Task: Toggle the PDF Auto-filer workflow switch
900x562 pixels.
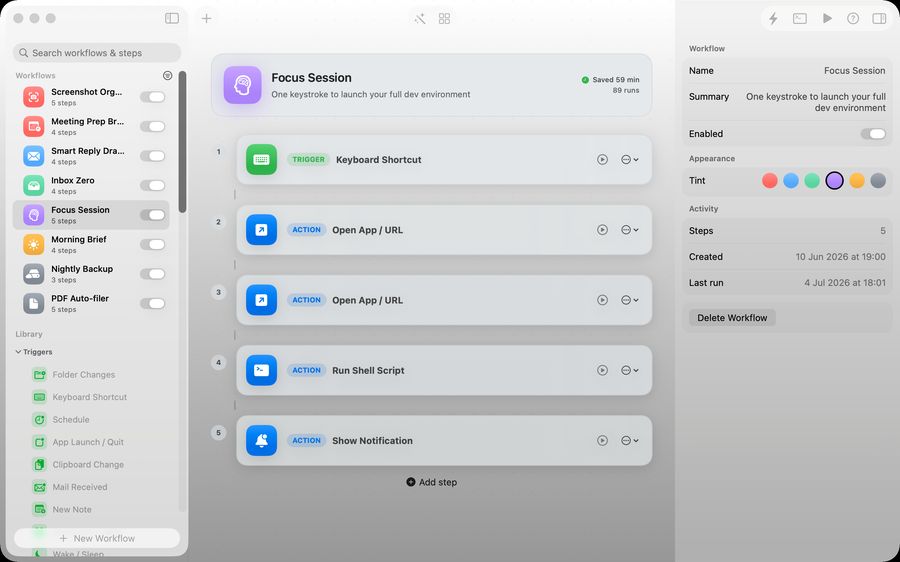Action: click(x=153, y=303)
